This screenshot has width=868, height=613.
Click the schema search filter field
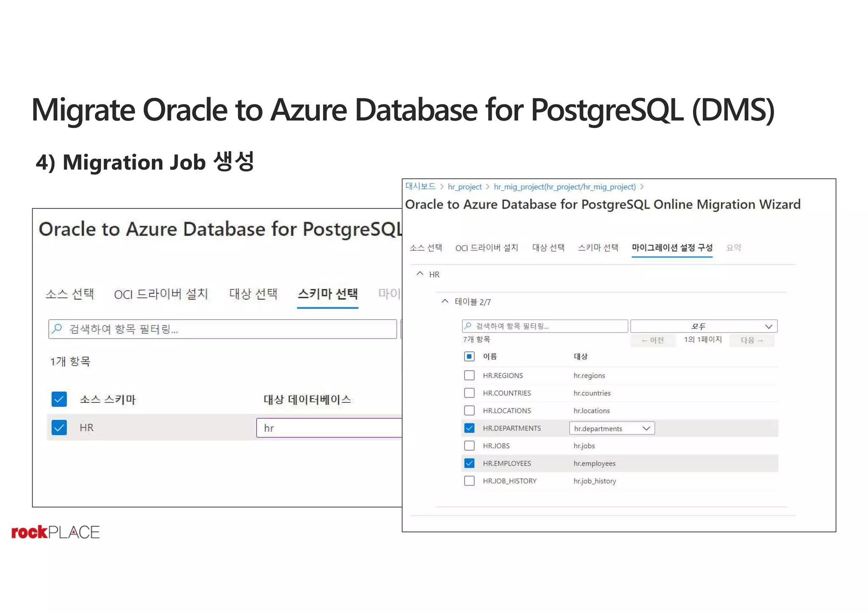click(x=223, y=329)
